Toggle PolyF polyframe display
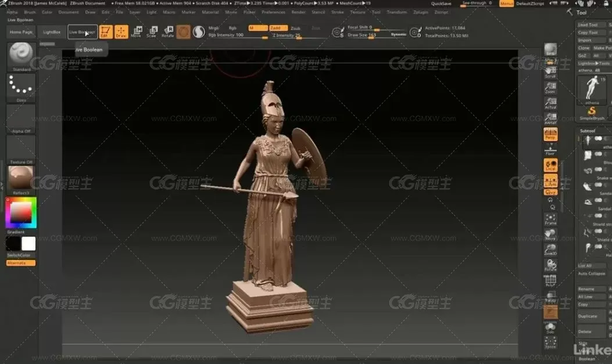This screenshot has height=364, width=612. 550,280
